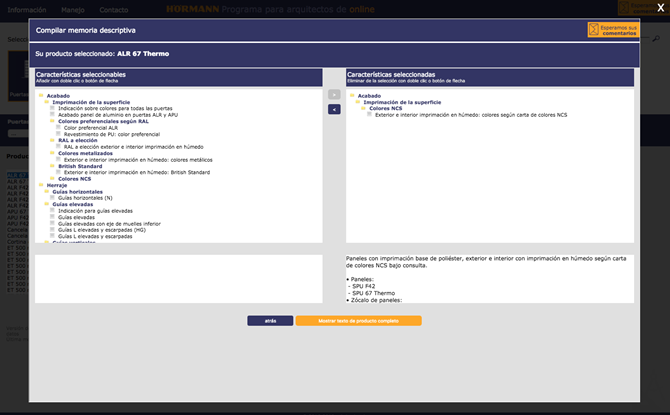Viewport: 670px width, 415px height.
Task: Open the Contacto menu item
Action: point(113,9)
